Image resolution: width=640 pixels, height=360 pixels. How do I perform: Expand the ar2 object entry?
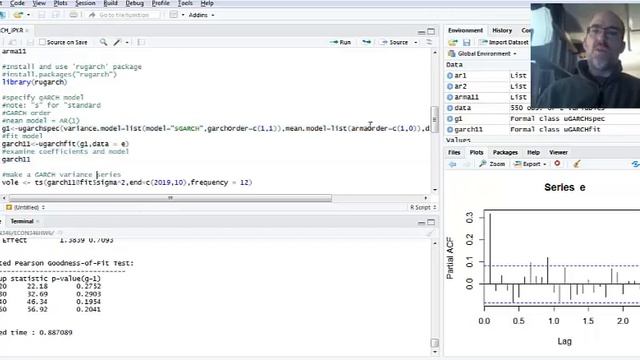pyautogui.click(x=450, y=86)
